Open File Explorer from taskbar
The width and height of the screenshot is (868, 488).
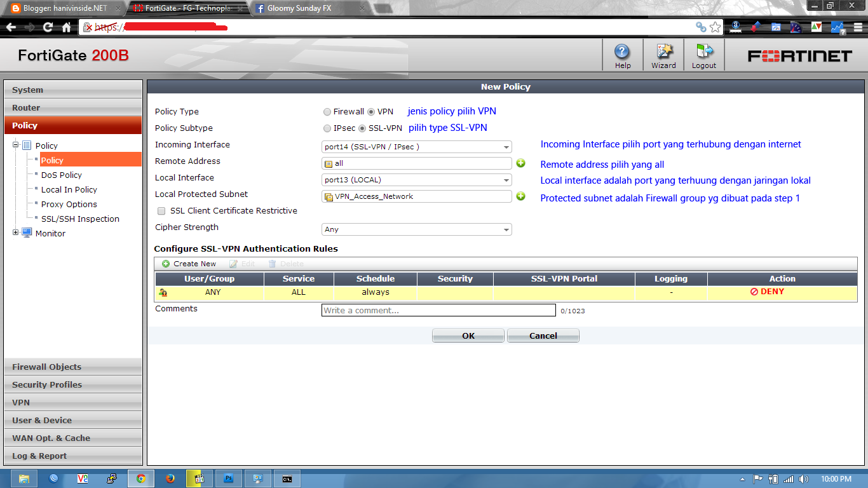pos(24,478)
